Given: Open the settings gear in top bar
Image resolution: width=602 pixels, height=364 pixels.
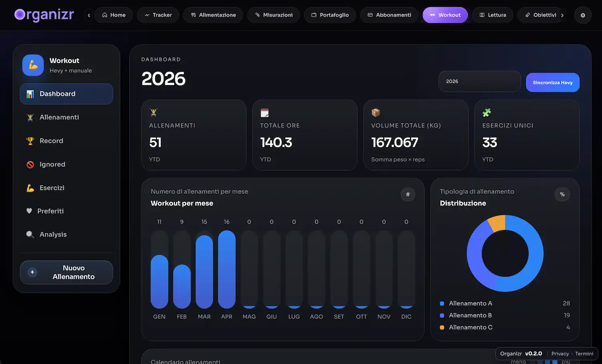Looking at the screenshot, I should tap(583, 15).
